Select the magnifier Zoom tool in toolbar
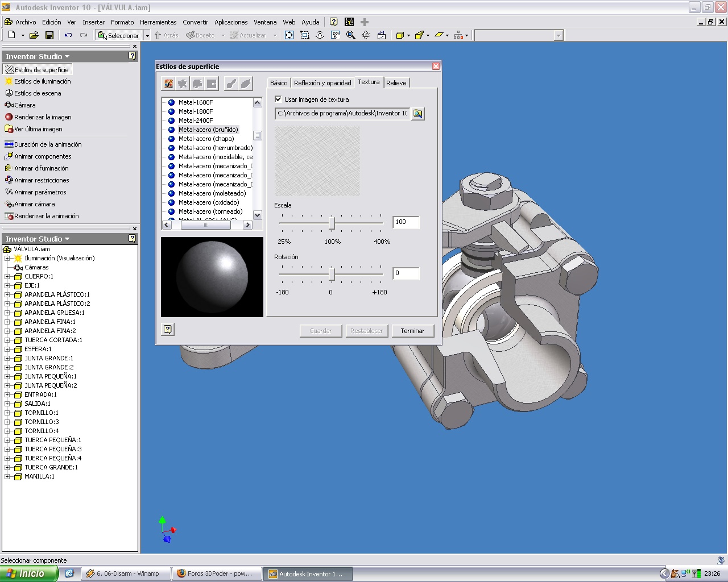The height and width of the screenshot is (582, 728). tap(351, 35)
